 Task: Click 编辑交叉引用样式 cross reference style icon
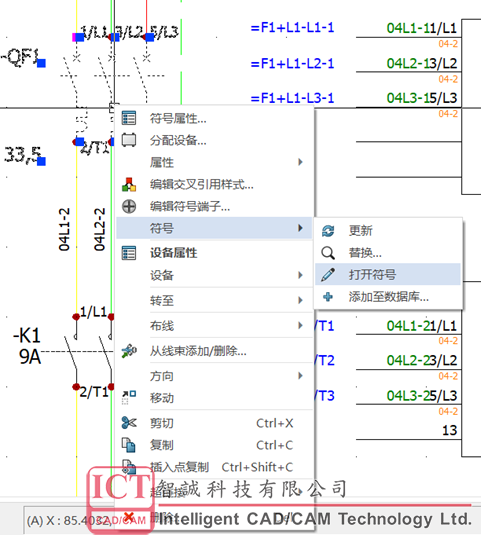pos(129,185)
